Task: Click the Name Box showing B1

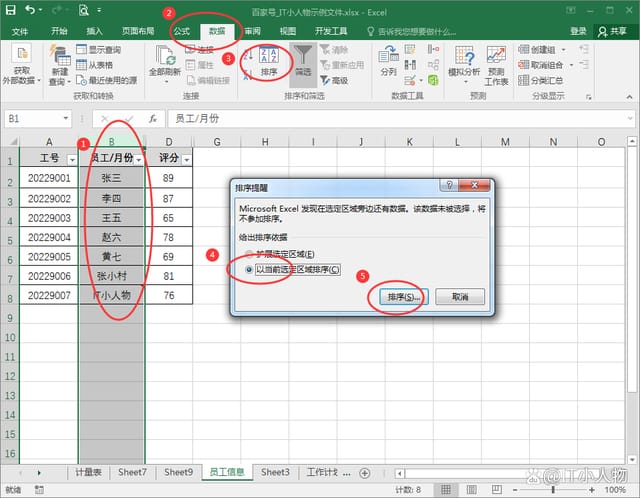Action: point(34,119)
